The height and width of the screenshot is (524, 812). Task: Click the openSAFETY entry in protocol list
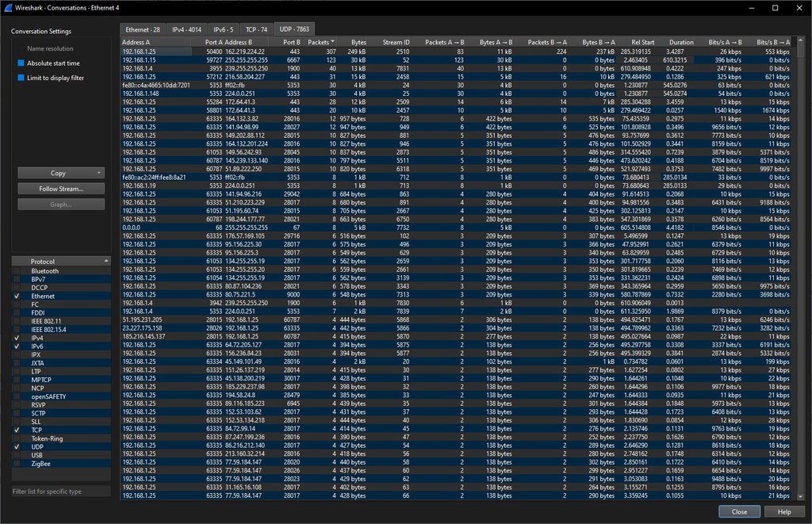pos(48,396)
